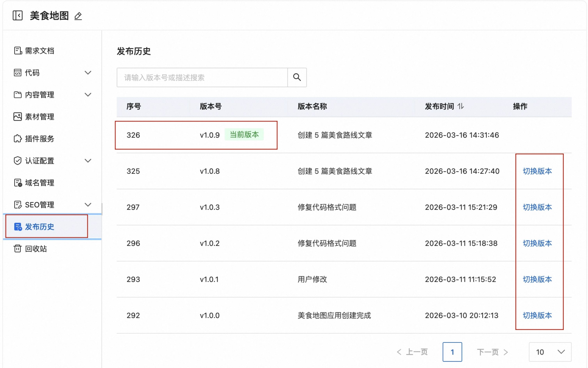The height and width of the screenshot is (368, 588).
Task: Click timestamp 2026-03-10 20:12:13
Action: coord(461,315)
